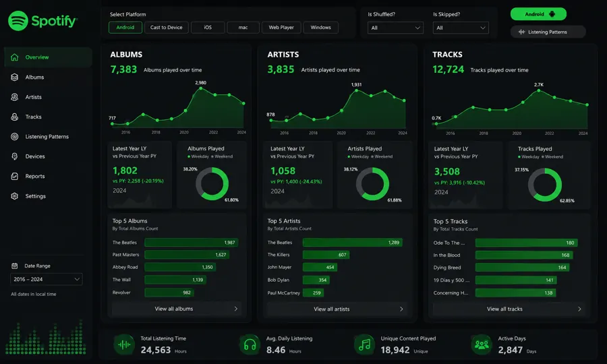
Task: Open the Albums page from sidebar
Action: pyautogui.click(x=49, y=77)
